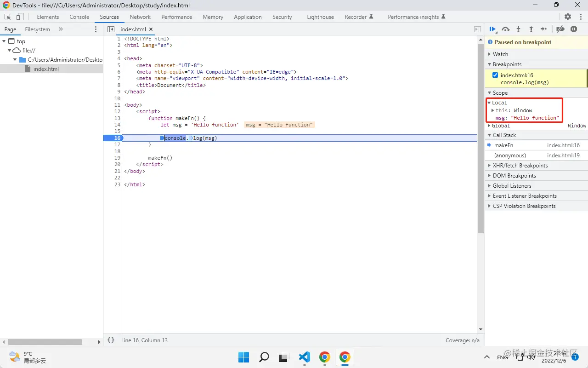Switch to the Elements tab
Image resolution: width=588 pixels, height=368 pixels.
tap(48, 17)
